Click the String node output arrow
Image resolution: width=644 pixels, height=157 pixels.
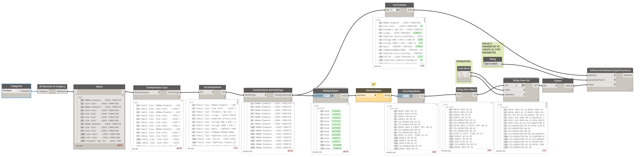(x=500, y=64)
